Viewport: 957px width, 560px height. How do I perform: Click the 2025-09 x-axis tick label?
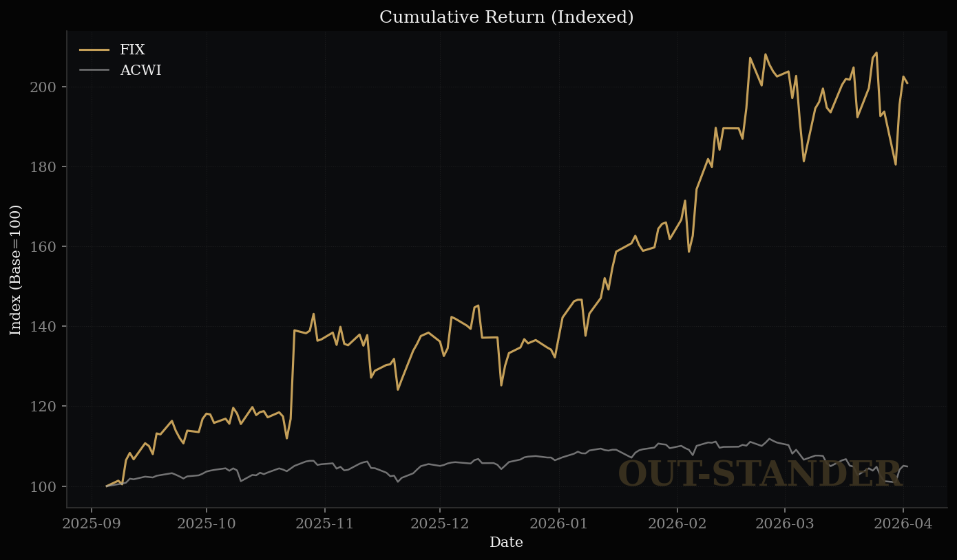click(92, 524)
